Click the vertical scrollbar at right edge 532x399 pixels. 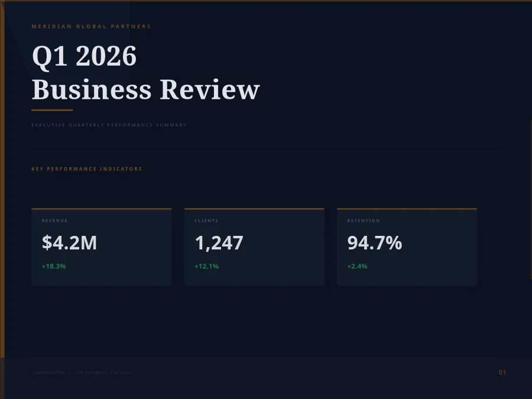[531, 200]
